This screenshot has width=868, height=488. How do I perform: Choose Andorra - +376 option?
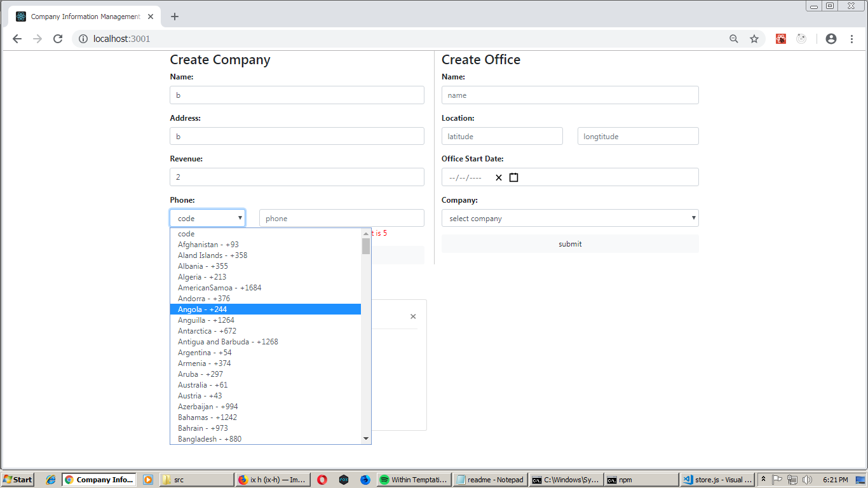[266, 299]
